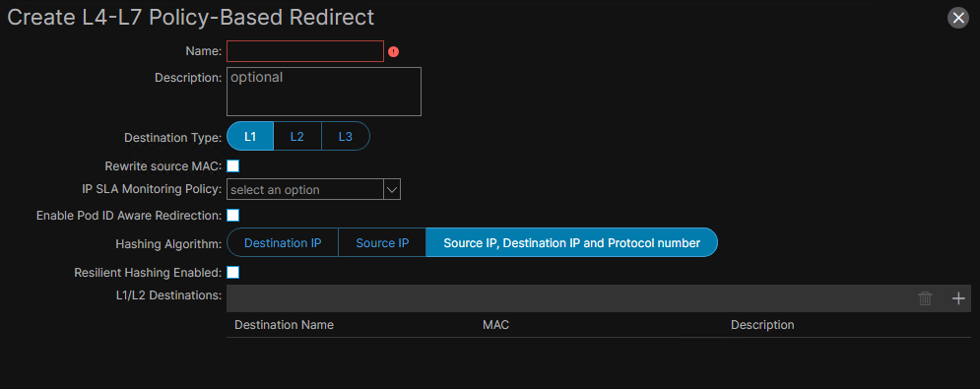Click the Destination Name column header
The image size is (980, 389).
coord(284,325)
